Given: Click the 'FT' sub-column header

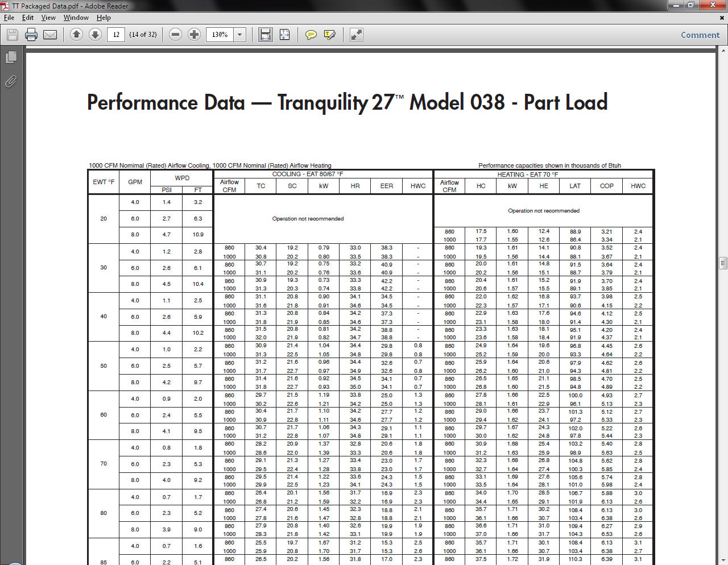Looking at the screenshot, I should [198, 190].
